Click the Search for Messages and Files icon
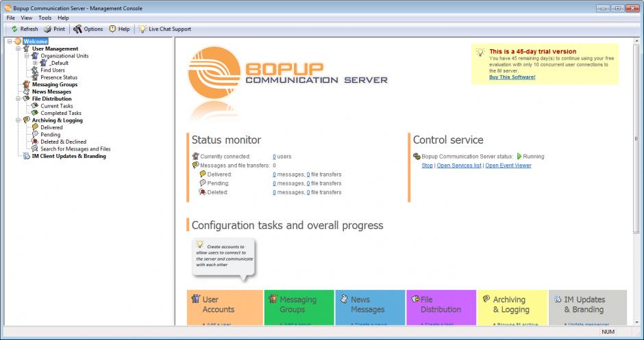644x340 pixels. pos(35,149)
